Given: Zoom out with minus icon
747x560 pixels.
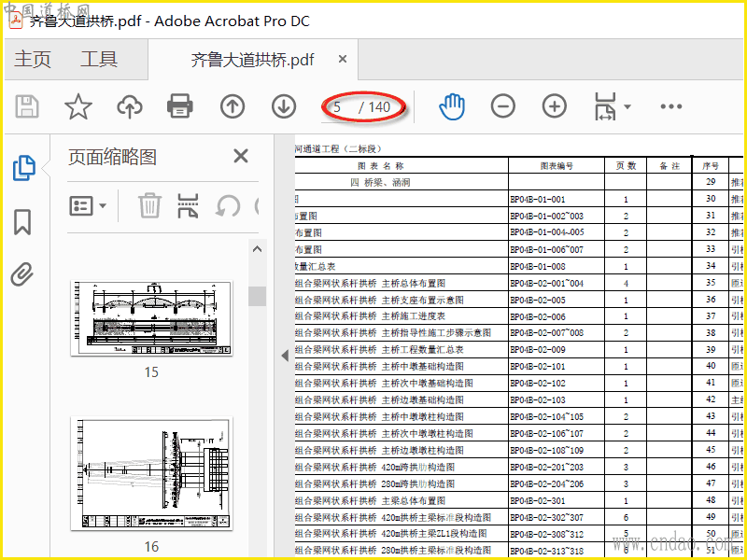Looking at the screenshot, I should tap(503, 106).
